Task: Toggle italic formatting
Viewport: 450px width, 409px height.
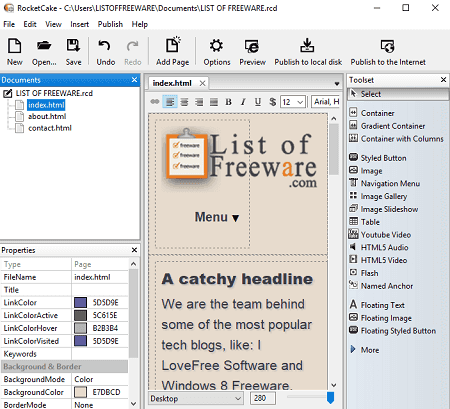Action: point(243,102)
